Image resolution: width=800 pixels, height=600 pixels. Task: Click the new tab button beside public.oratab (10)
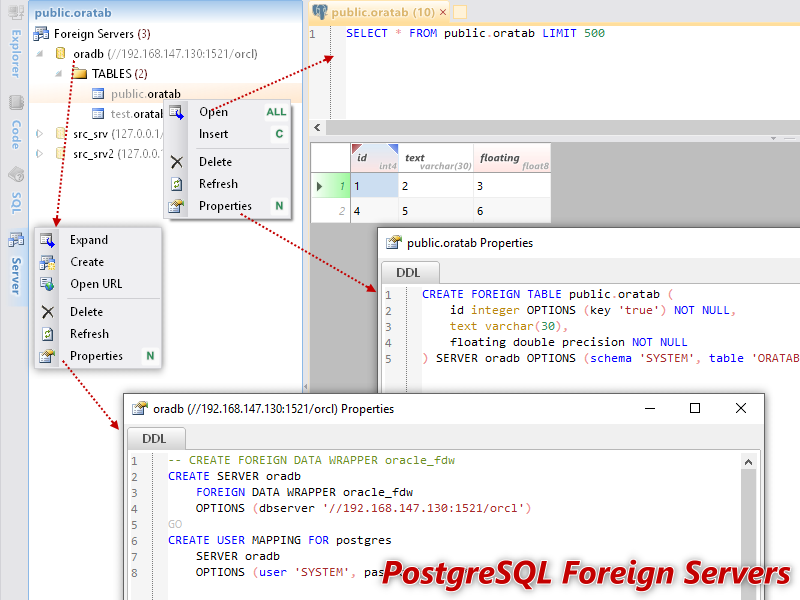tap(460, 12)
